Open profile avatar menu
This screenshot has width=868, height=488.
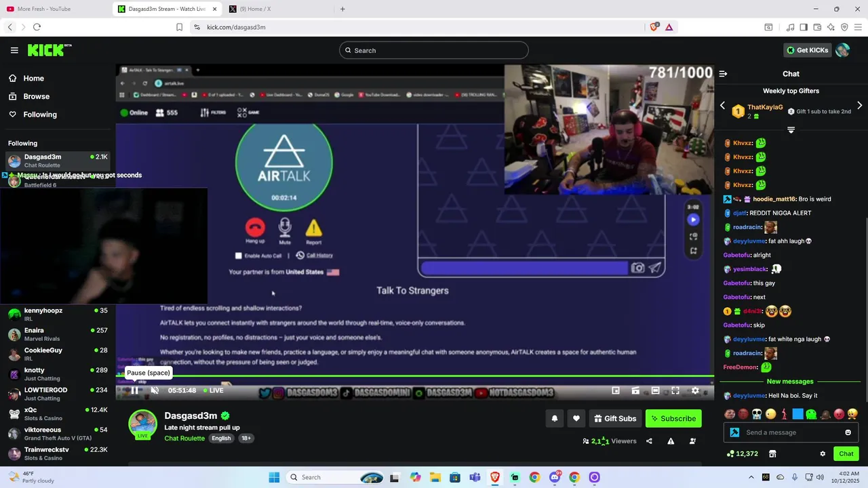point(843,50)
